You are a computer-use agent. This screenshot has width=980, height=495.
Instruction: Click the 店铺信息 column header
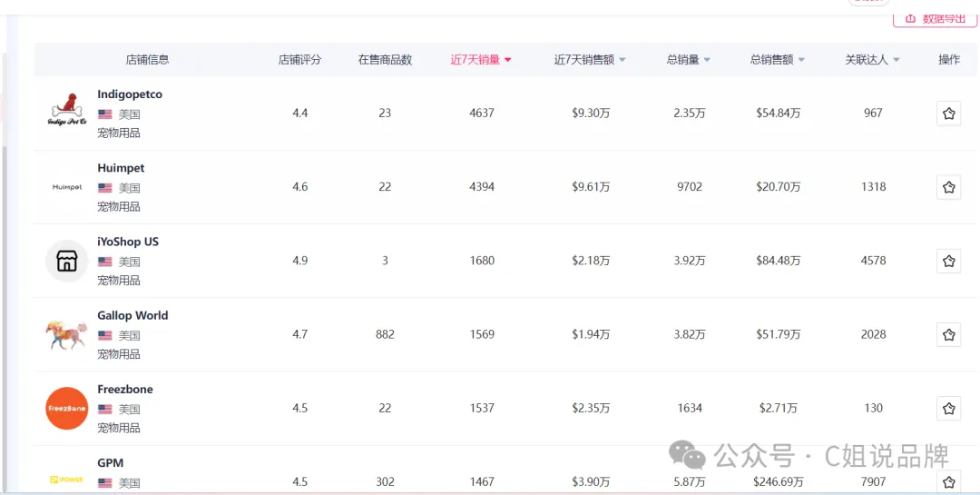[148, 60]
